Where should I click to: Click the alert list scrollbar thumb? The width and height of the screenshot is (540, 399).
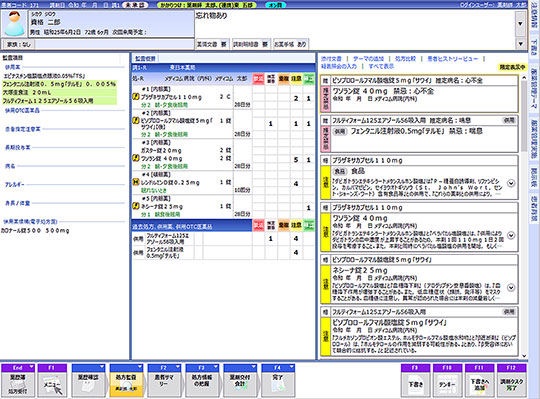(524, 115)
